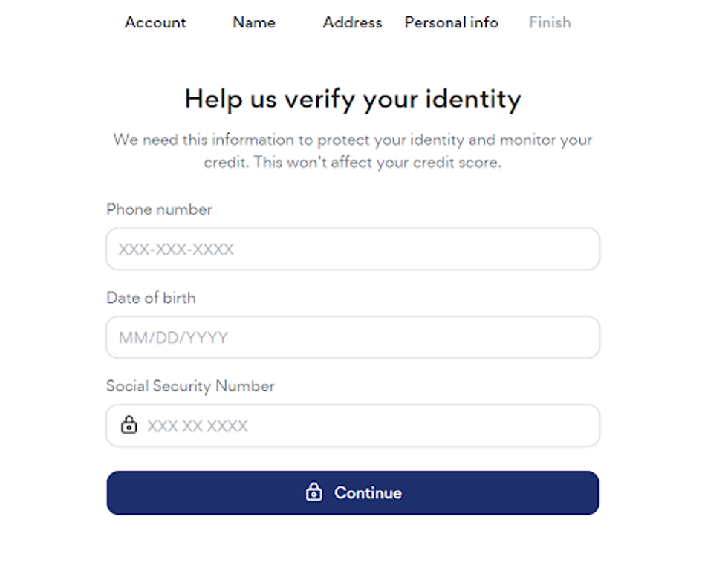Click the lock icon in SSN field
Screen dimensions: 728x580
[129, 426]
